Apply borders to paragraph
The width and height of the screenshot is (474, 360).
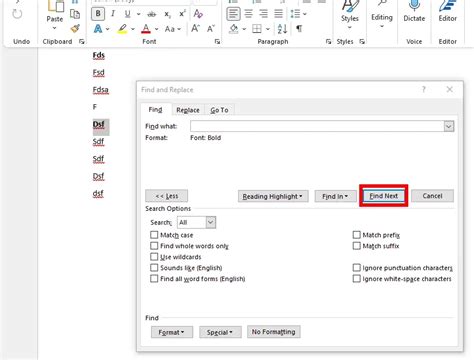[257, 29]
